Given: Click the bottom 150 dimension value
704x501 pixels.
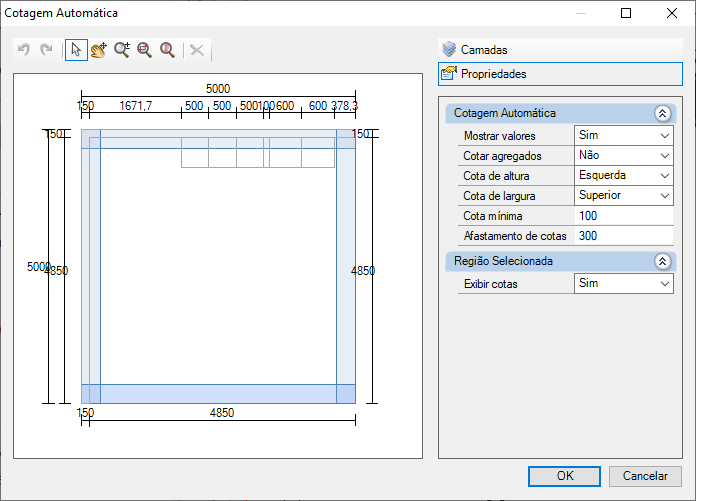Looking at the screenshot, I should coord(85,413).
